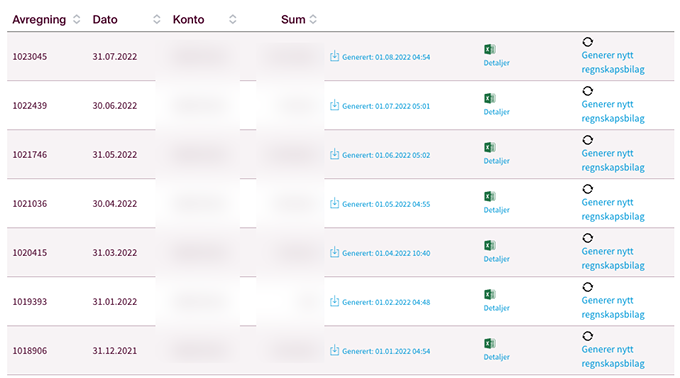Click Generer nytt regnskapsbilag for 1023045
680x378 pixels.
click(613, 62)
